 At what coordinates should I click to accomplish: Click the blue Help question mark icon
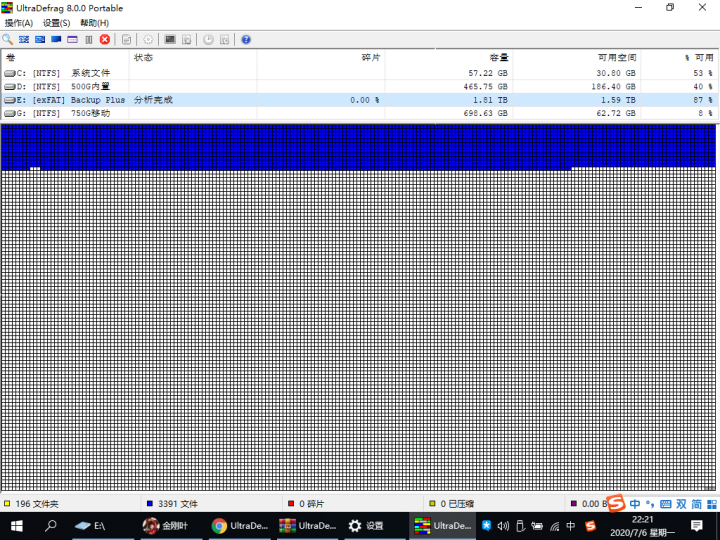(246, 39)
